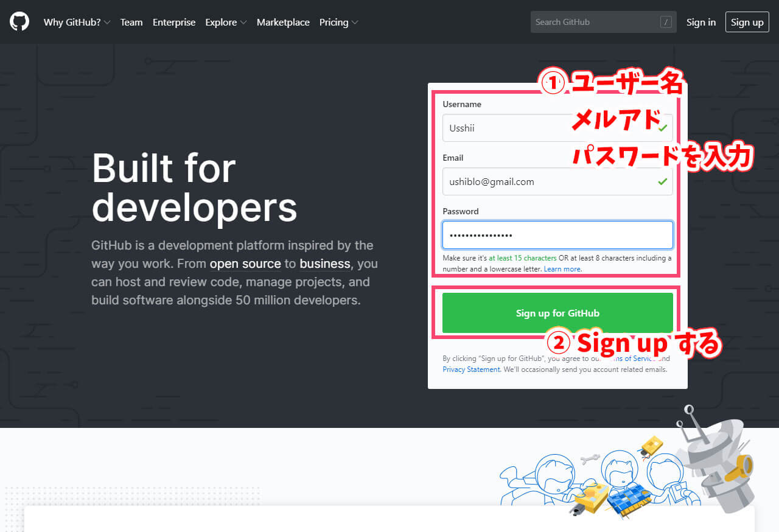The width and height of the screenshot is (779, 532).
Task: Click the Email field with ushiblo@gmail.com
Action: click(557, 181)
